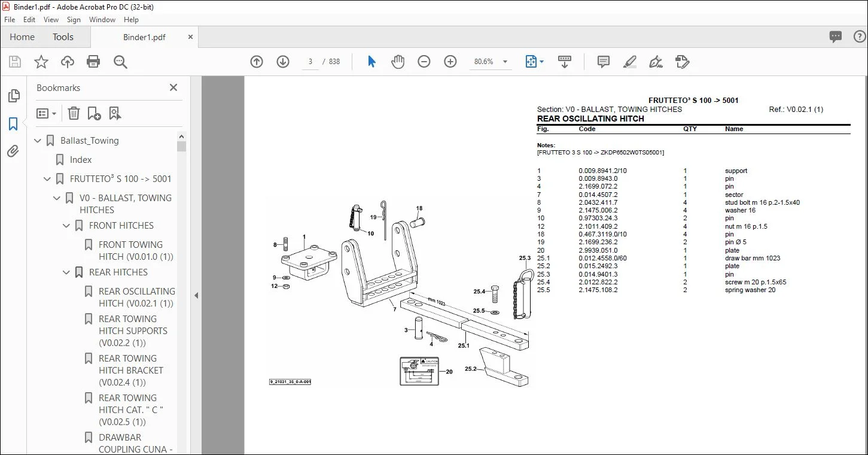Collapse the REAR HITCHES bookmark group
This screenshot has width=868, height=455.
point(67,272)
